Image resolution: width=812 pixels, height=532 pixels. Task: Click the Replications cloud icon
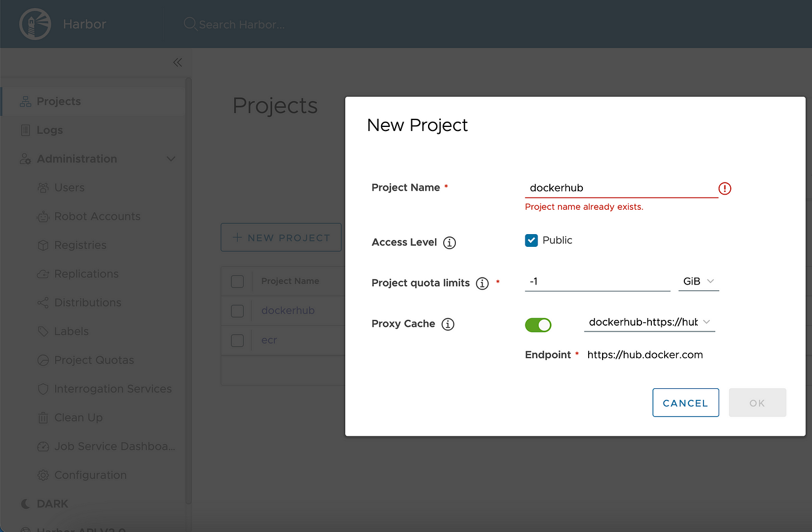(x=43, y=274)
